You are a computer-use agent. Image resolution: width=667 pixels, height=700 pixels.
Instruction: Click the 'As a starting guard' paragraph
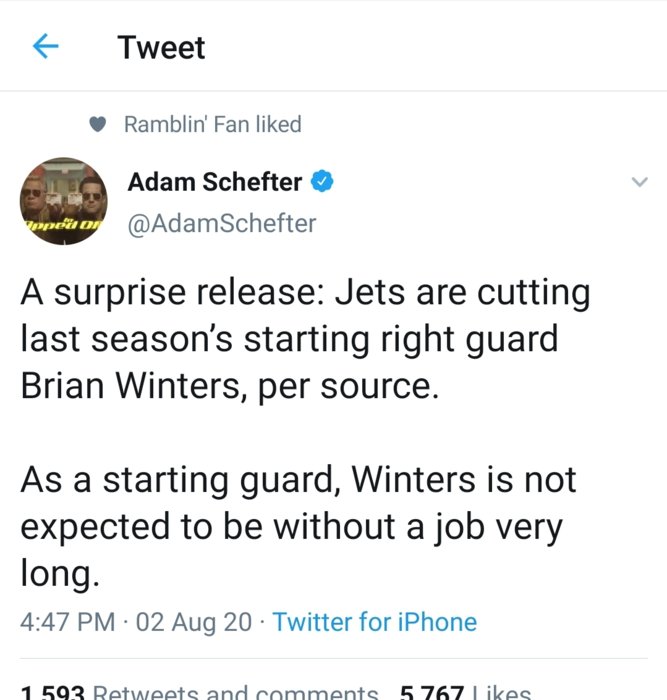pyautogui.click(x=298, y=525)
